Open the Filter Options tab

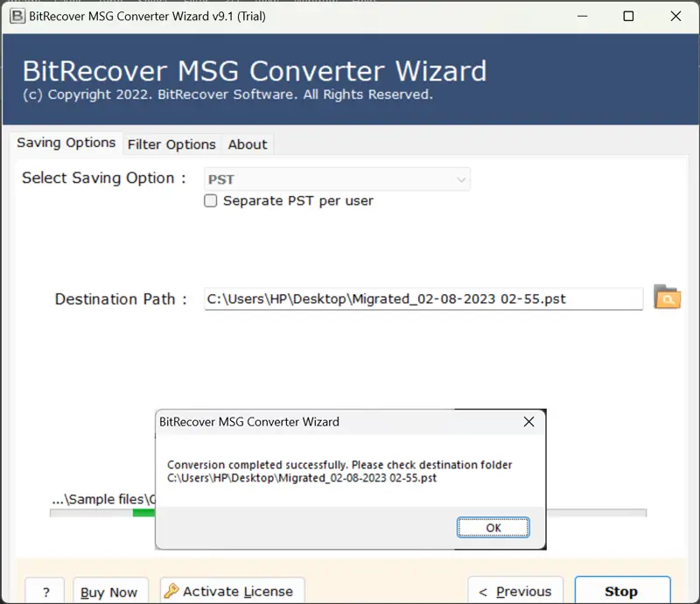point(171,144)
